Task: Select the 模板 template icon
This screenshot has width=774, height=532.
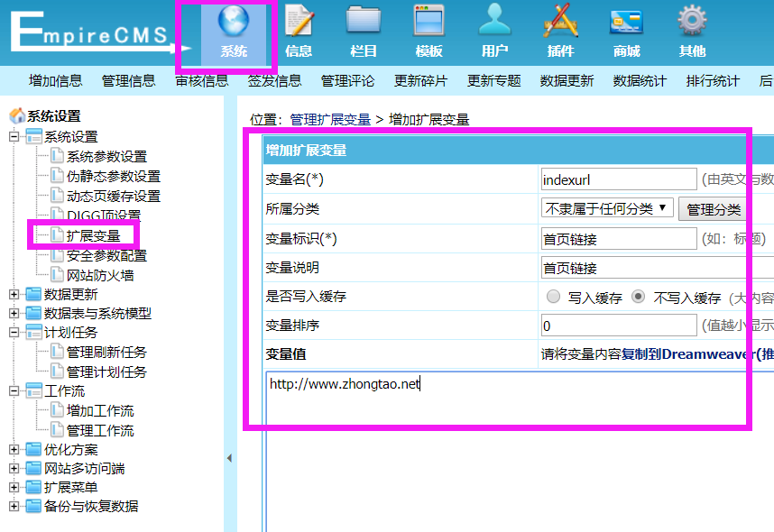Action: 428,22
